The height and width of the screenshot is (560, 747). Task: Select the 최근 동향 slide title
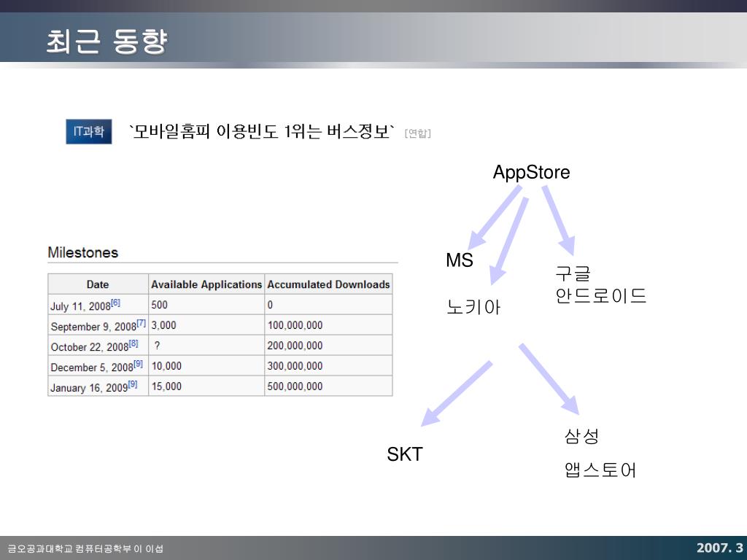pos(107,41)
